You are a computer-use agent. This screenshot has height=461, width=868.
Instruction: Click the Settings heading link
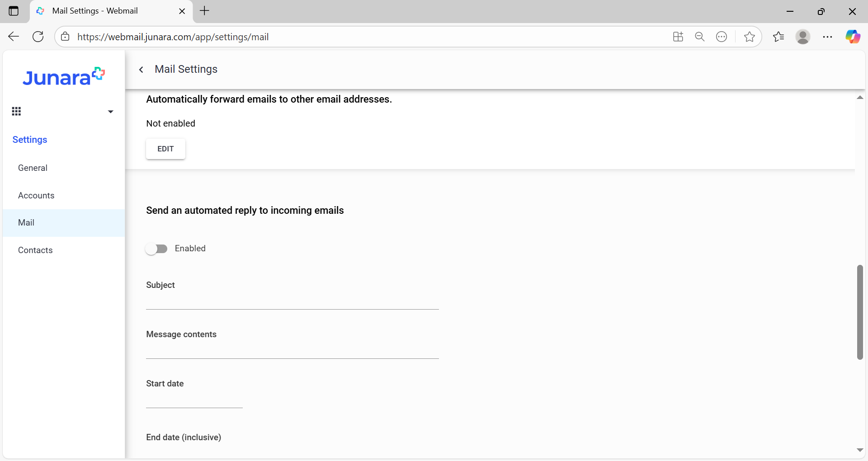click(x=30, y=140)
